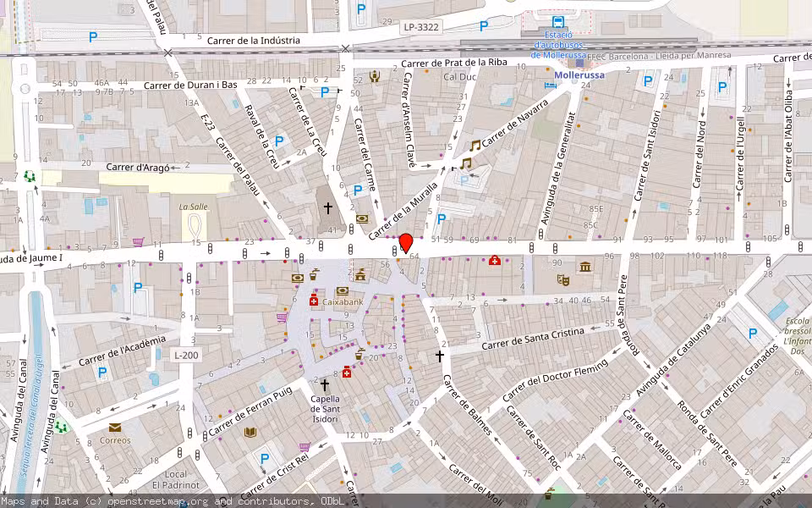812x508 pixels.
Task: Click the red first-aid icon above Carrer de Santa Cristina
Action: pos(495,260)
